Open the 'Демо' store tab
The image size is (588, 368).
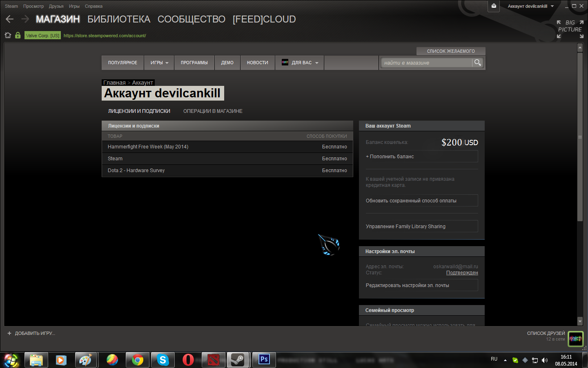227,63
